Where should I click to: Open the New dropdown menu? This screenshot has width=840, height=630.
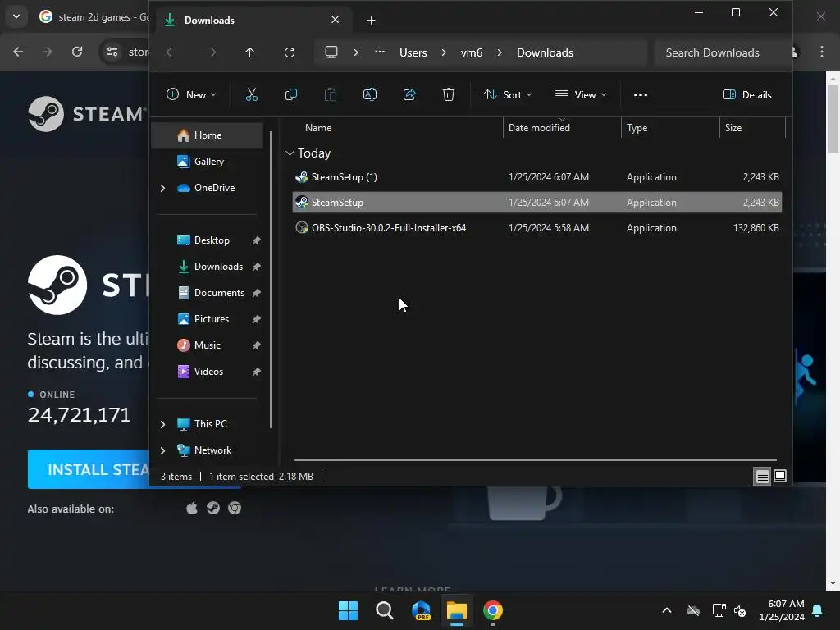(191, 95)
